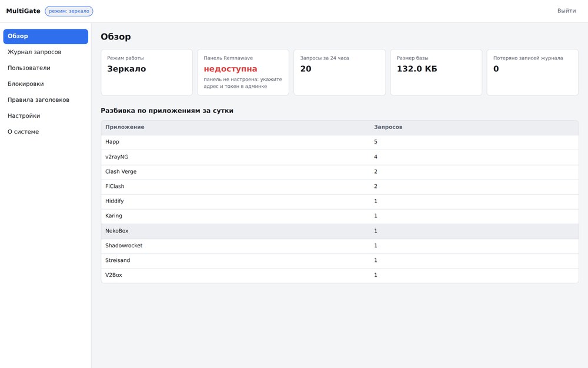Click the request count 4 for v2rayNG
Image resolution: width=588 pixels, height=368 pixels.
point(375,157)
